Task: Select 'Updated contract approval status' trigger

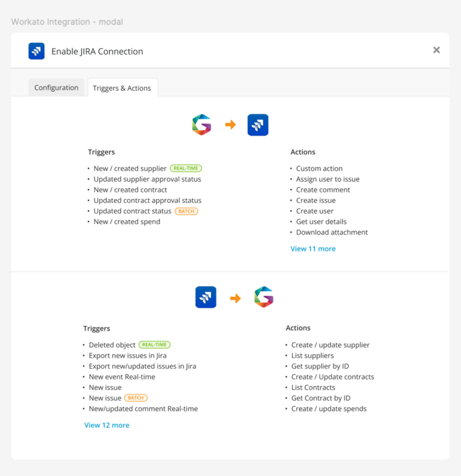Action: [x=147, y=200]
